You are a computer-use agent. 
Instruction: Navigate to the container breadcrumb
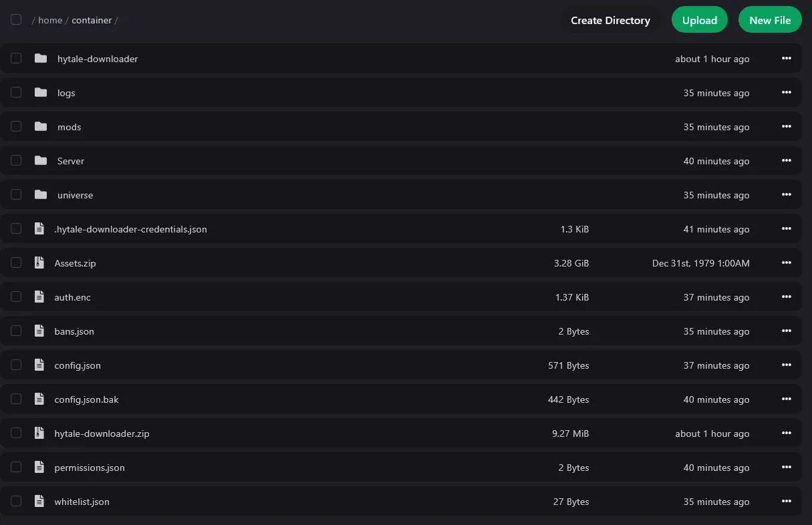tap(92, 20)
